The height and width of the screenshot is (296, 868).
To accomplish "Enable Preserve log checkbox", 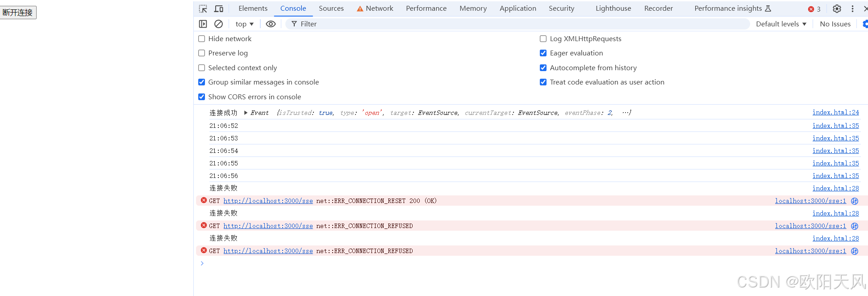I will tap(202, 53).
